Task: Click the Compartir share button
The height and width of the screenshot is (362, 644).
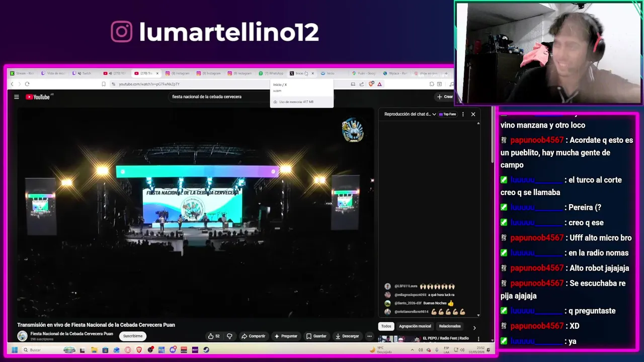Action: coord(253,336)
